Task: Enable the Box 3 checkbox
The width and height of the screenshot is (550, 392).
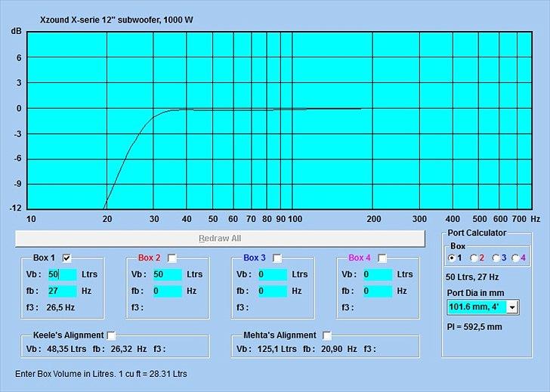Action: (x=277, y=258)
